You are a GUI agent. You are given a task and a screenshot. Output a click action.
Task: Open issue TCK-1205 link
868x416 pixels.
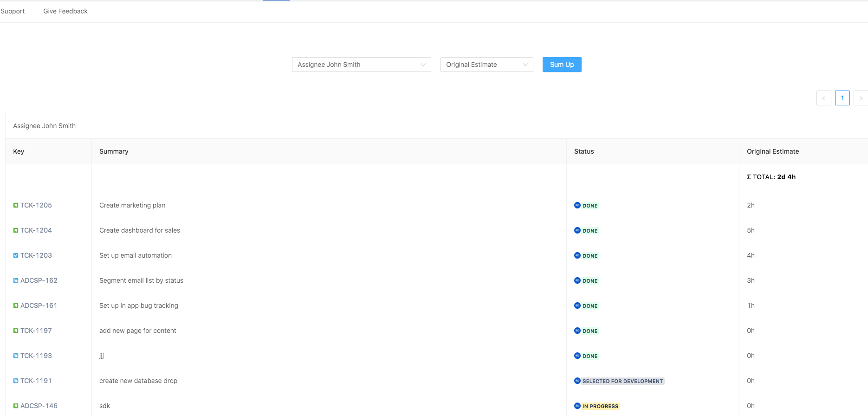pyautogui.click(x=36, y=205)
